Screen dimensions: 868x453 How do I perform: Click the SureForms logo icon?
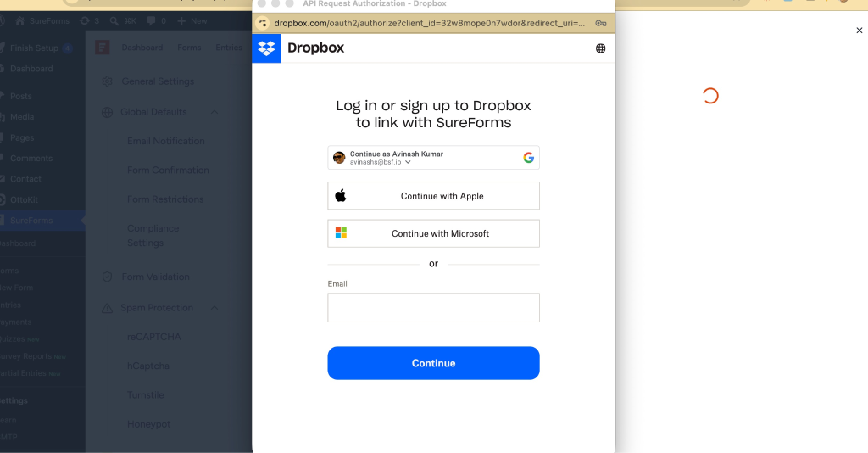point(103,48)
